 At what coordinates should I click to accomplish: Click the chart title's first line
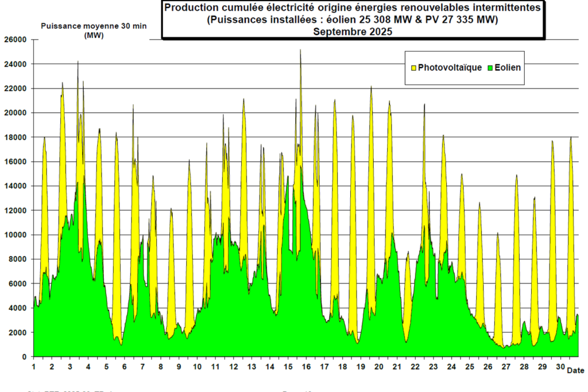352,8
